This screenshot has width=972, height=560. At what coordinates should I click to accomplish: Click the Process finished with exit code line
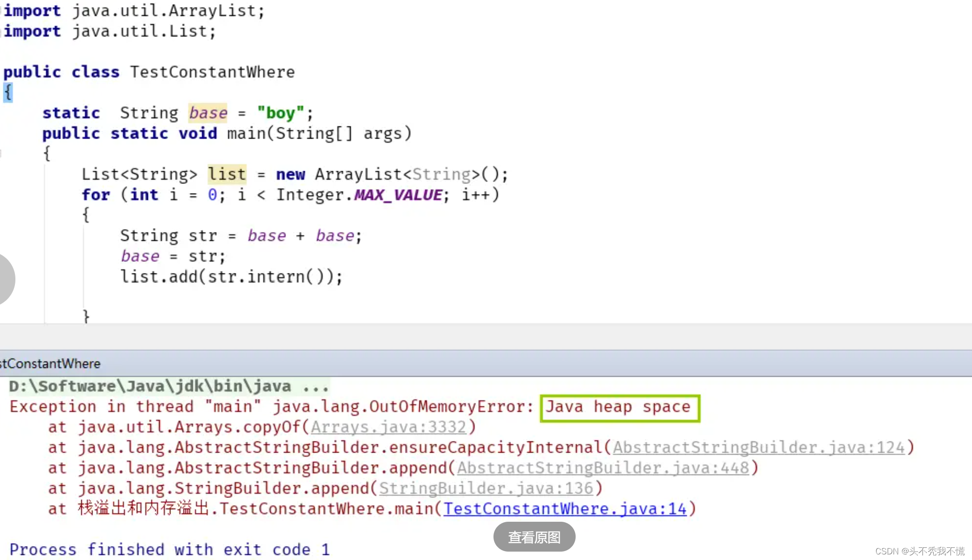[169, 549]
